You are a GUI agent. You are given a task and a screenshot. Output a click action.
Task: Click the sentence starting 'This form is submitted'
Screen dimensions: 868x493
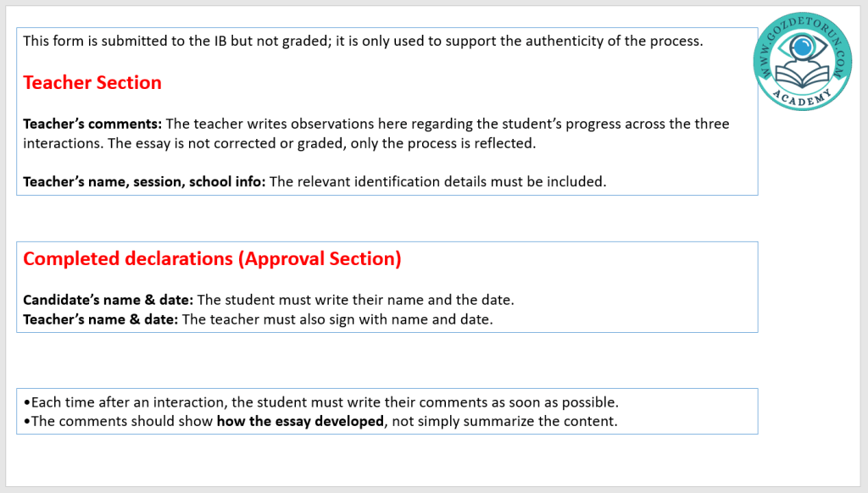(363, 41)
